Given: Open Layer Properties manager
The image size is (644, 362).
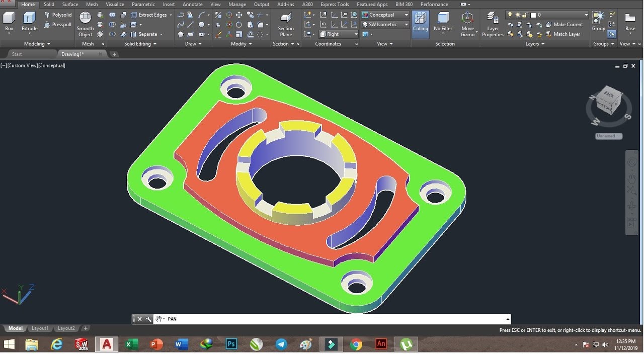Looking at the screenshot, I should (x=493, y=24).
